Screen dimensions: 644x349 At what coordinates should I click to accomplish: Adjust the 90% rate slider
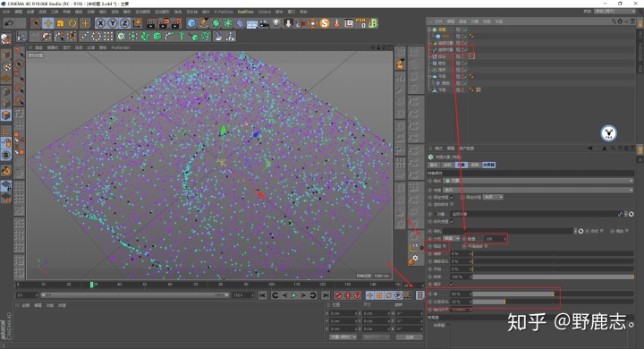tap(553, 294)
